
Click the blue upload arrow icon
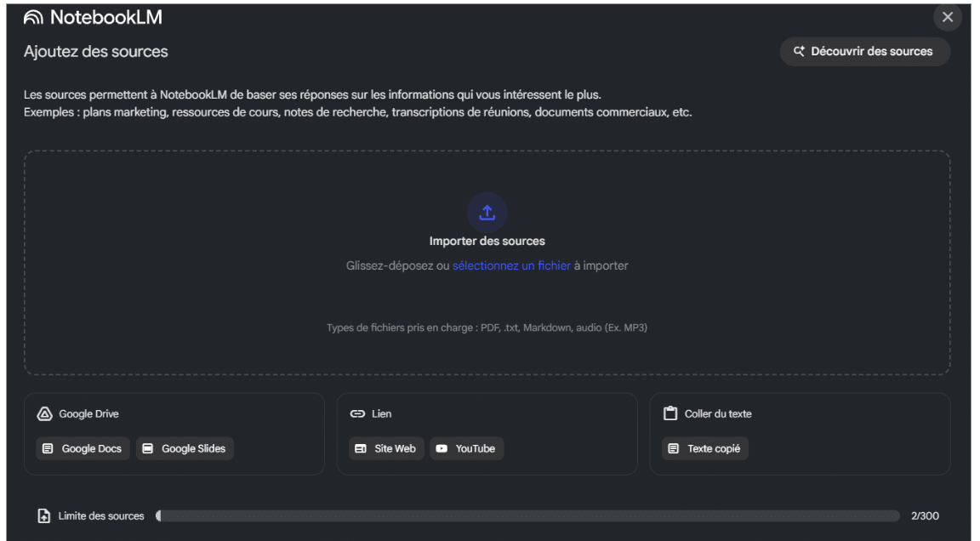point(487,213)
